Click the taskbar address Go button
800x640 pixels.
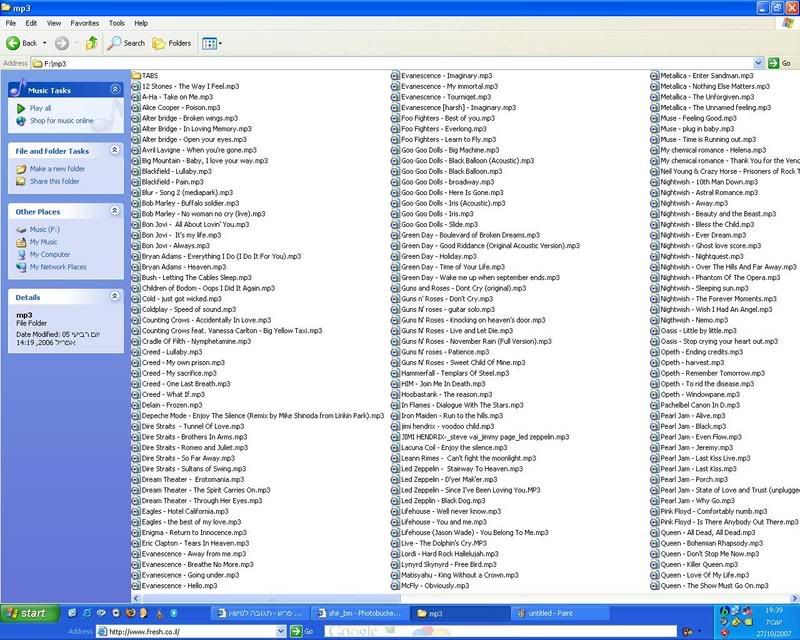302,632
